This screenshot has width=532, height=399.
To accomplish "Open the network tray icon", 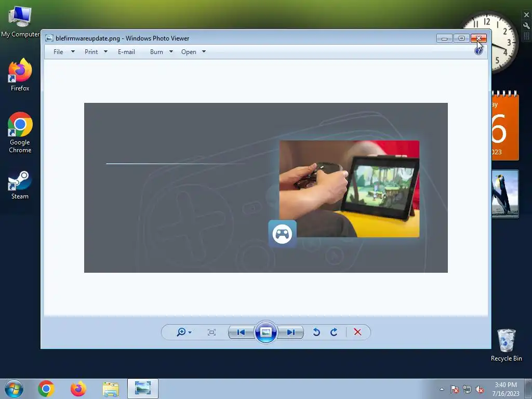I will (467, 389).
